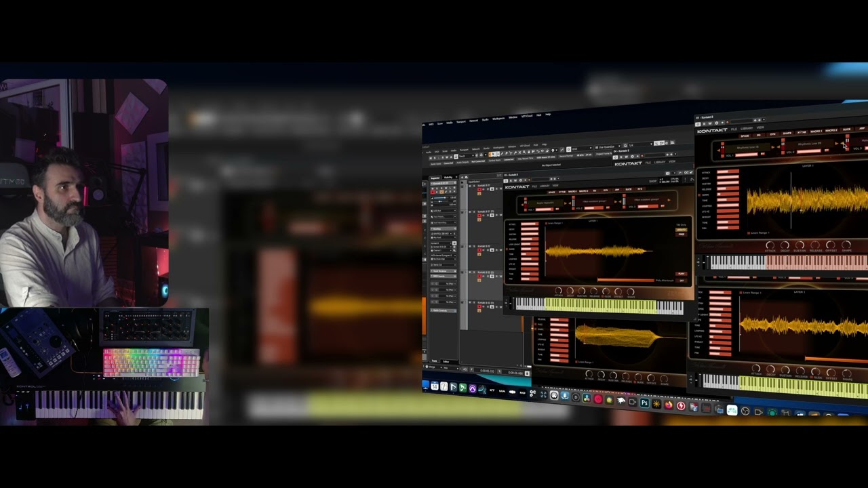Open the Grid snap type dropdown
This screenshot has width=868, height=488.
click(582, 148)
